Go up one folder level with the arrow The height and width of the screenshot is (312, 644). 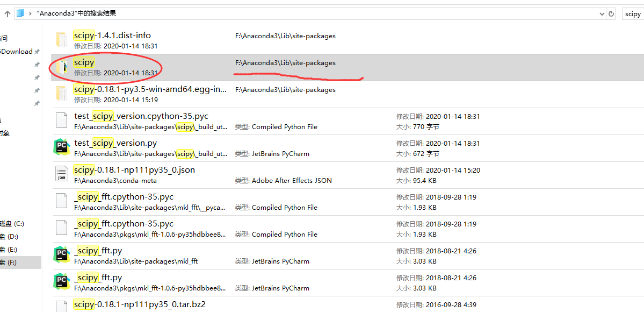[8, 13]
